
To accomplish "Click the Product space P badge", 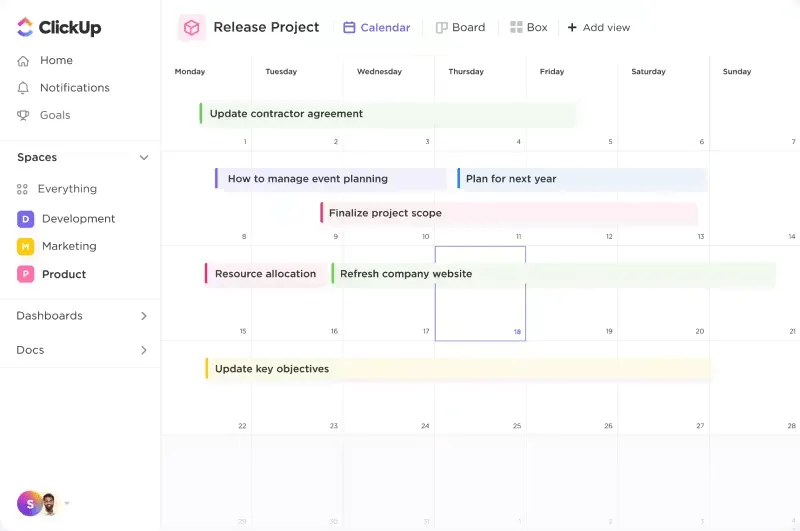I will pos(26,274).
